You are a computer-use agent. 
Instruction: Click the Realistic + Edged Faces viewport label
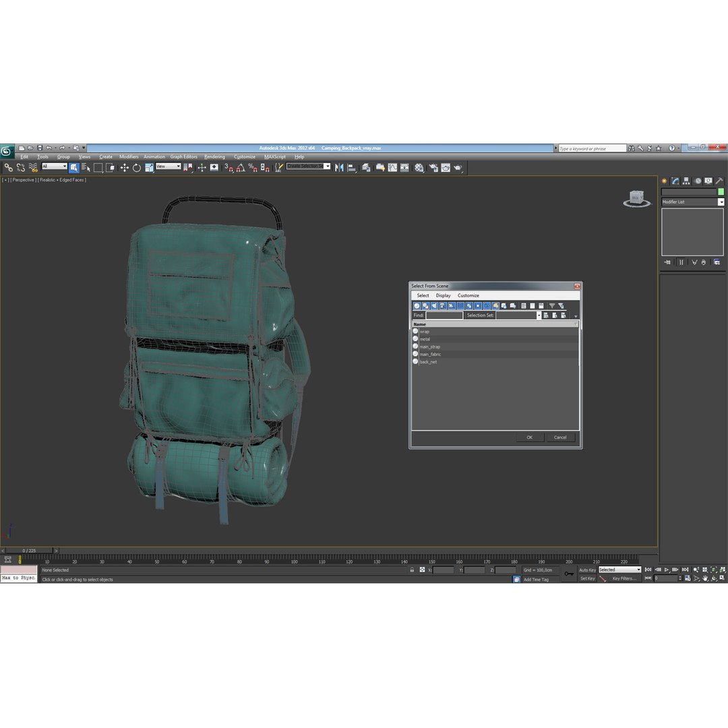point(62,180)
